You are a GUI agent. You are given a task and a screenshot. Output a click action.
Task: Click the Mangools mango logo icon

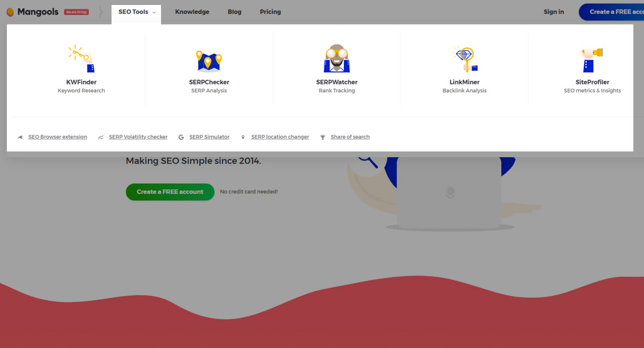click(x=10, y=12)
